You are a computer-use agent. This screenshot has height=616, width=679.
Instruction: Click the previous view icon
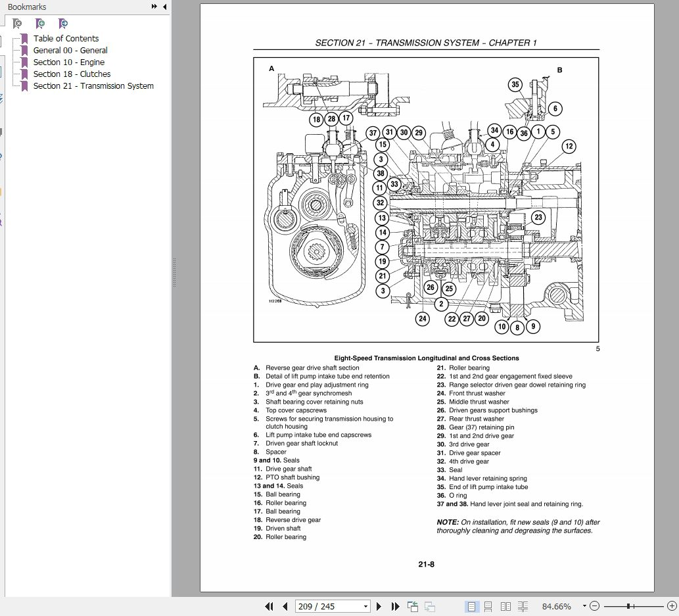(413, 607)
